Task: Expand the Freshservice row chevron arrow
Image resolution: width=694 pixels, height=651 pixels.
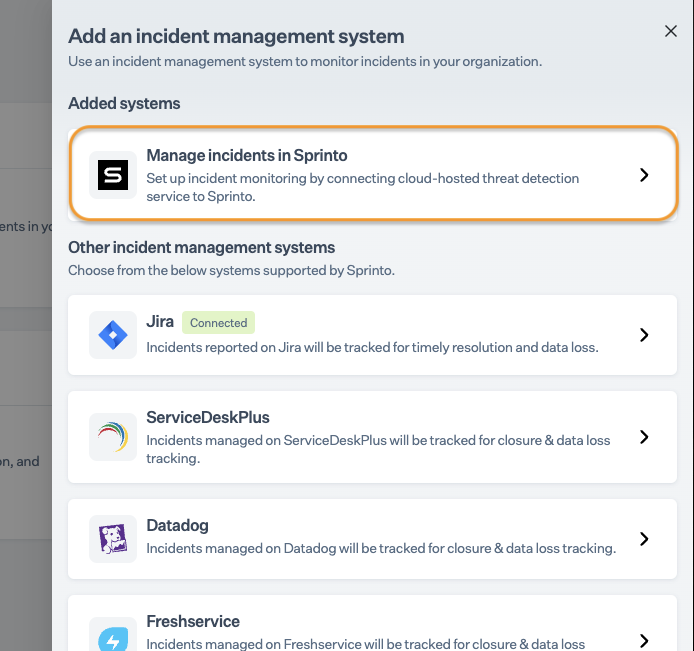Action: [x=644, y=640]
